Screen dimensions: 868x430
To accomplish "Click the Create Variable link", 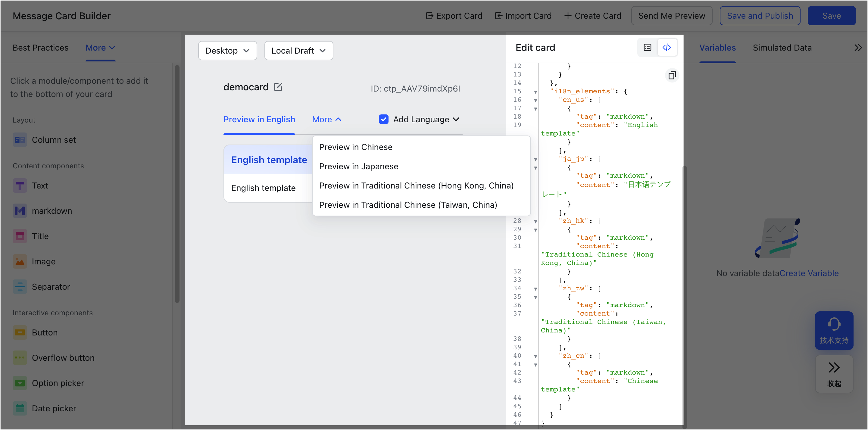I will (809, 273).
